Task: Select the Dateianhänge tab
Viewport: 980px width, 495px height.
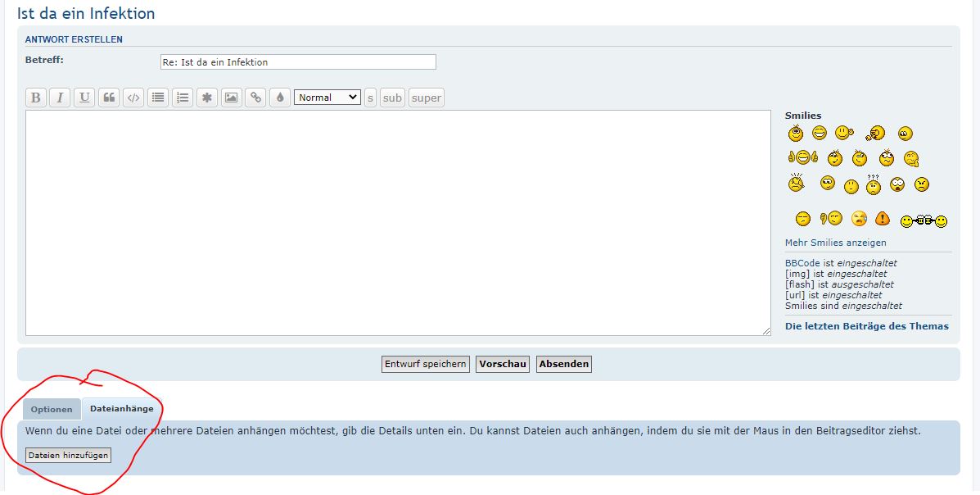Action: [121, 408]
